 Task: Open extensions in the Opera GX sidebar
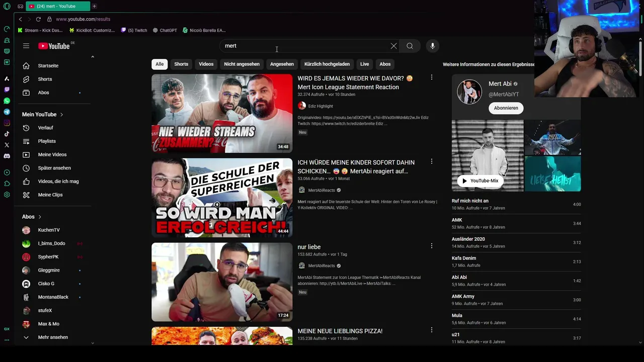click(x=7, y=184)
